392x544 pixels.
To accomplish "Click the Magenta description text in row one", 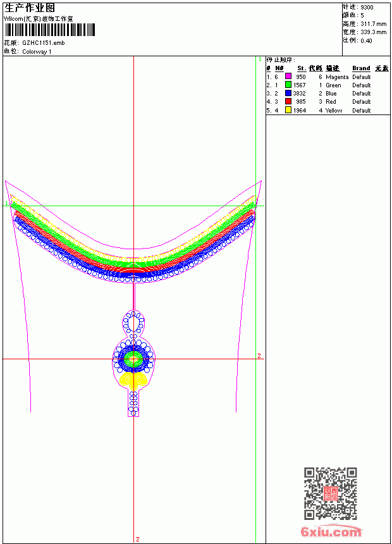I will pos(337,77).
